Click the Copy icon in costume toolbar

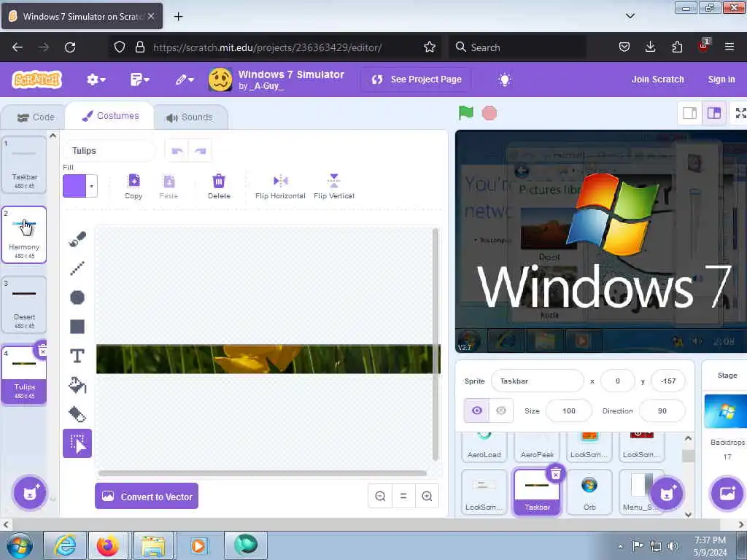click(133, 187)
